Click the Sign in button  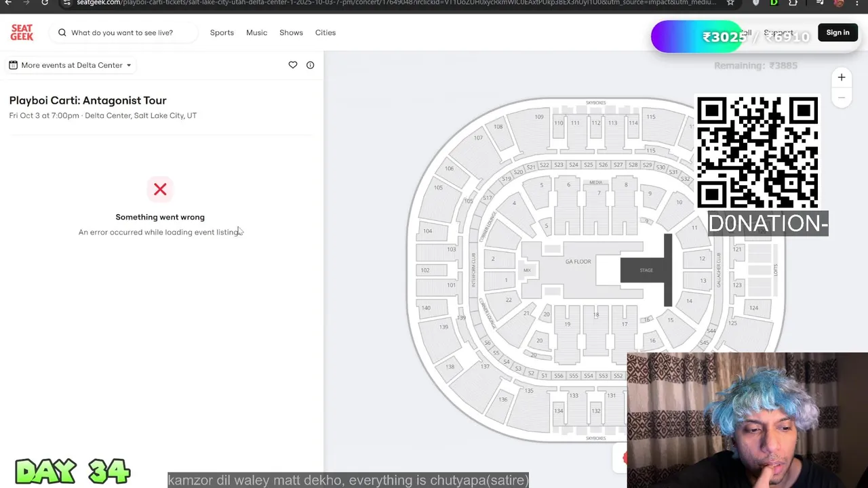(837, 33)
